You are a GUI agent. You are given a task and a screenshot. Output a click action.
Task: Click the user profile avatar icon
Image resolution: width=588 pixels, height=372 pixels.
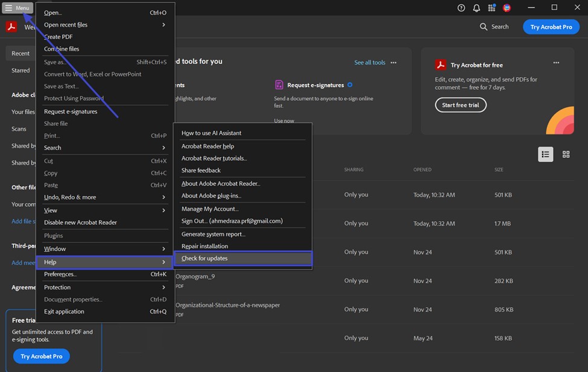(507, 8)
